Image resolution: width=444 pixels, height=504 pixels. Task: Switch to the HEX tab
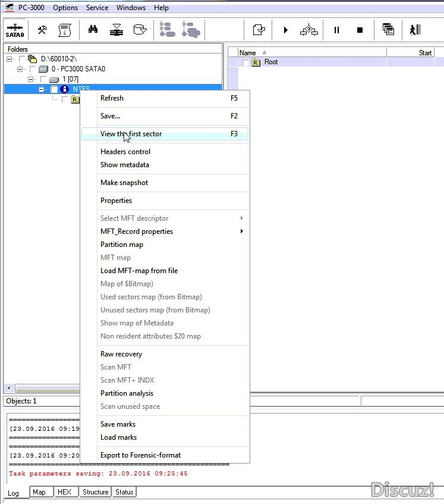[66, 492]
